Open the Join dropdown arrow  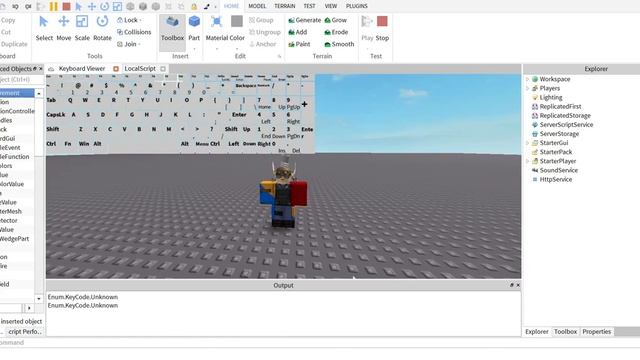139,44
